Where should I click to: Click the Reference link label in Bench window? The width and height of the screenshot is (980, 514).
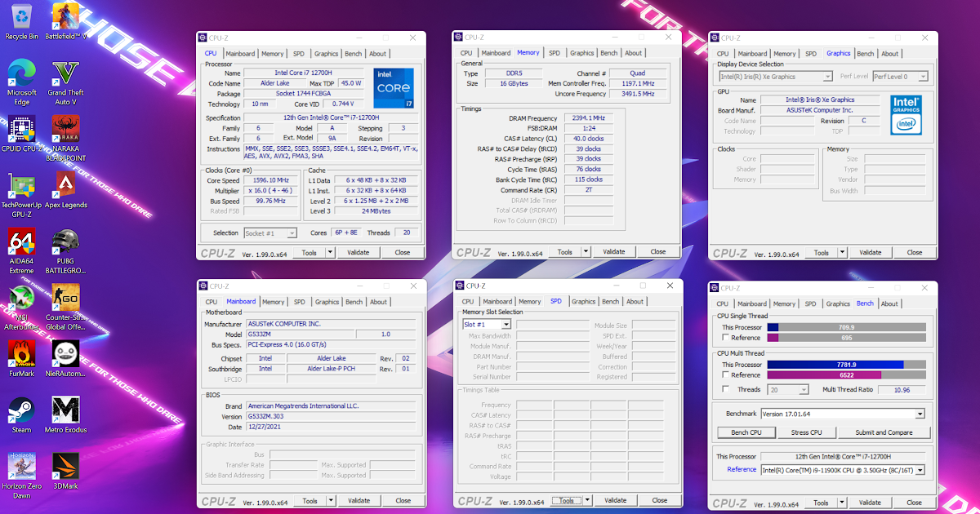click(742, 469)
